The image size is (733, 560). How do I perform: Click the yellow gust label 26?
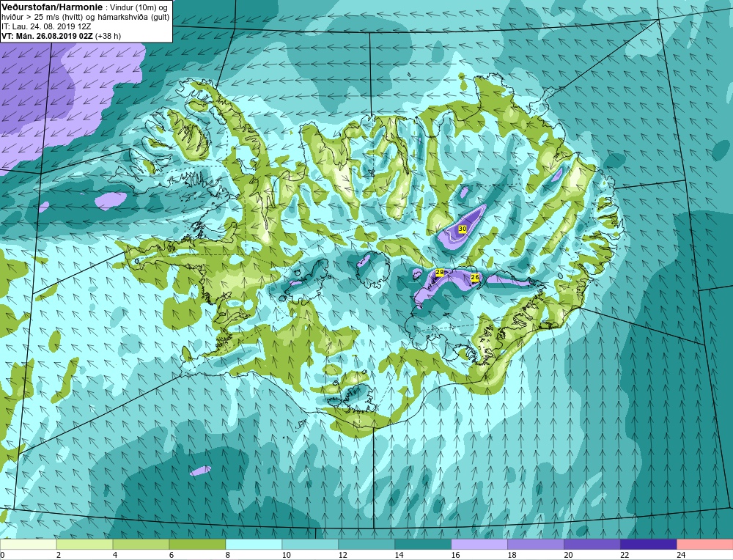click(475, 277)
